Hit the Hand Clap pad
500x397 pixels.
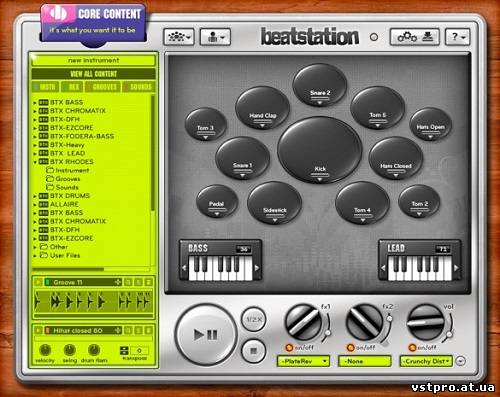click(262, 108)
